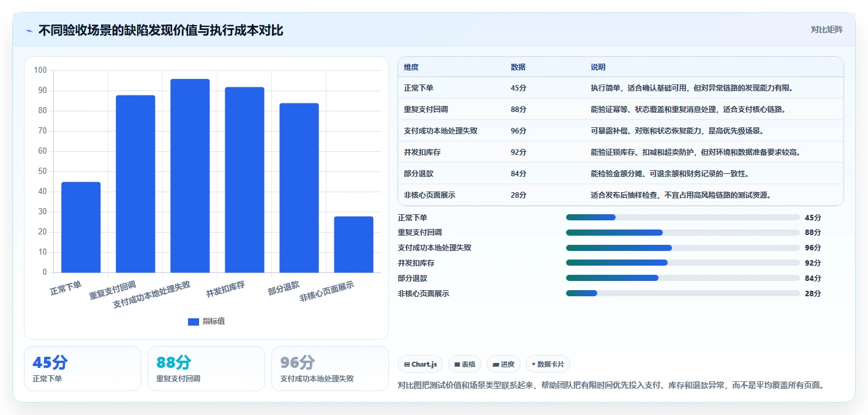
Task: Click the 92分 progress bar value
Action: pyautogui.click(x=813, y=263)
